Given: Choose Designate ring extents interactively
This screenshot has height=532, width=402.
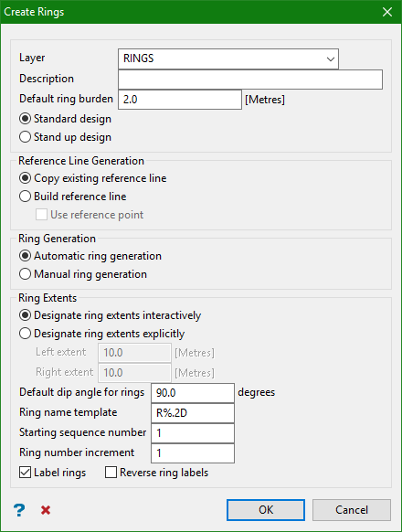Looking at the screenshot, I should (x=111, y=315).
